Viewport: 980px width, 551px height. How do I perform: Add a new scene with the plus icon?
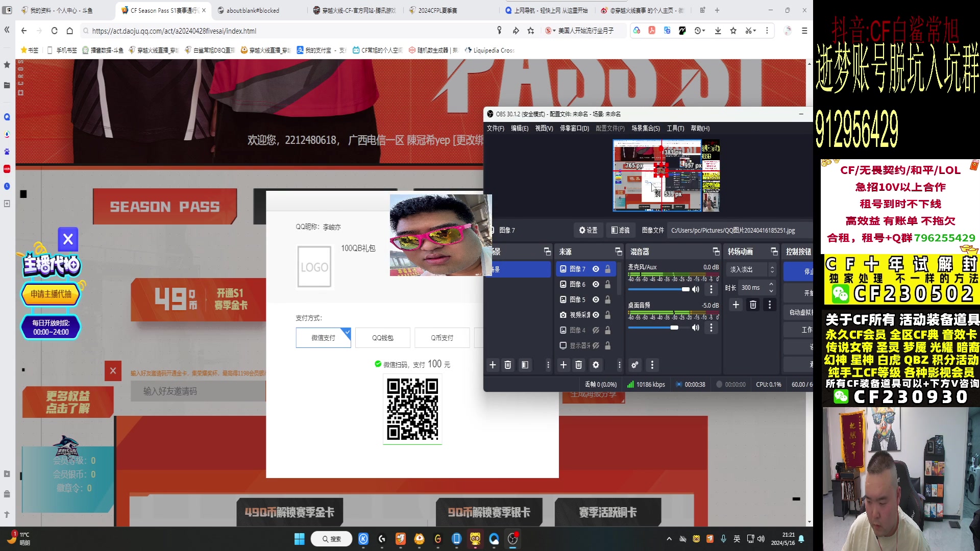pyautogui.click(x=492, y=365)
